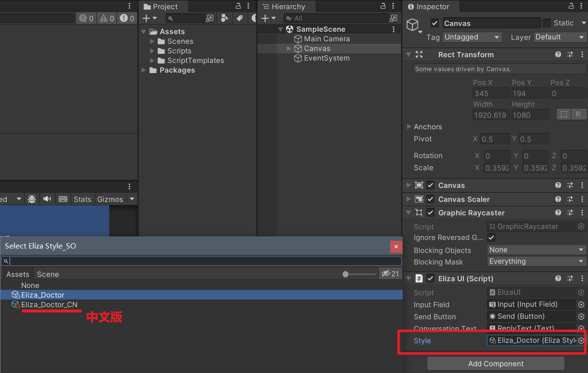Screen dimensions: 588x373
Task: Select EventSystem in Hierarchy
Action: (327, 58)
